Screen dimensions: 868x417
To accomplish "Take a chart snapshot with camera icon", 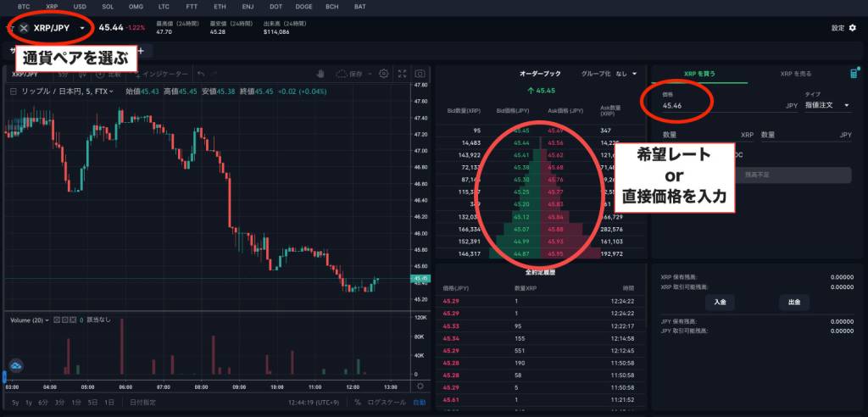I will (x=420, y=74).
